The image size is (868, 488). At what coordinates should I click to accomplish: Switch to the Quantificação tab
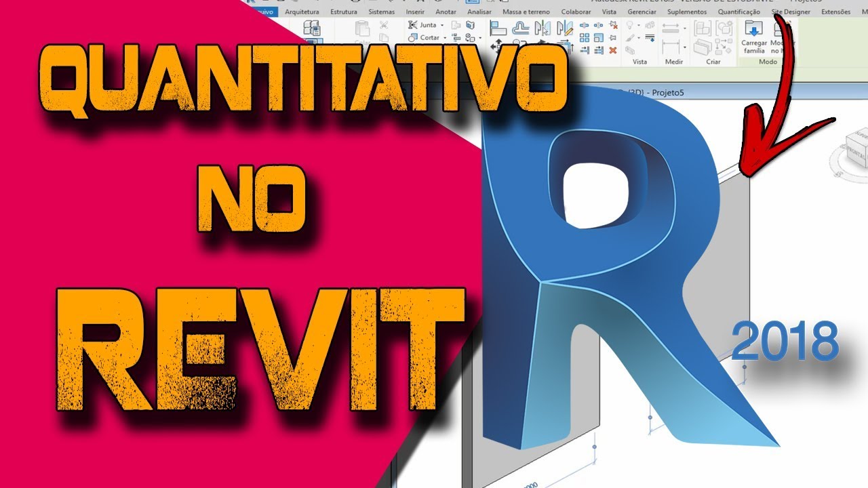739,12
